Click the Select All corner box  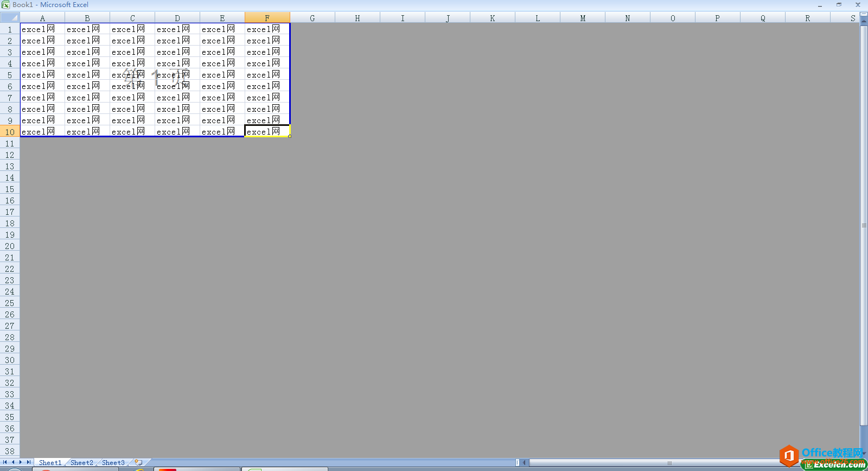(x=10, y=18)
